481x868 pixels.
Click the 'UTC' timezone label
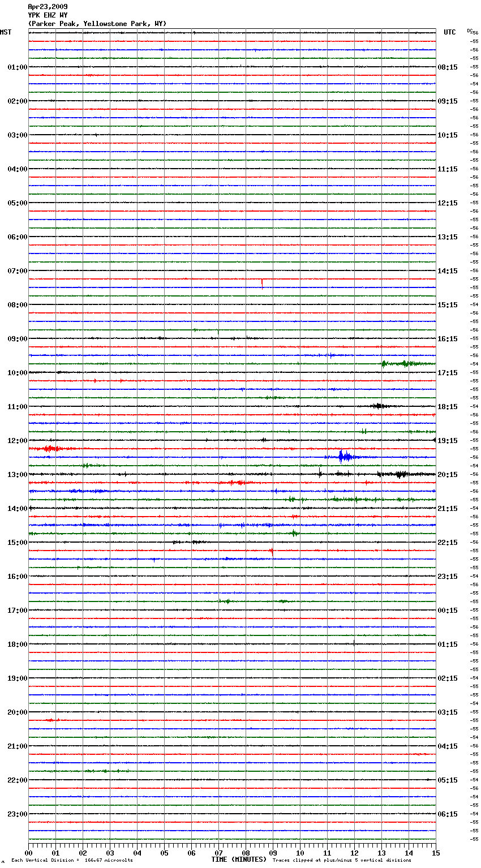tap(450, 32)
